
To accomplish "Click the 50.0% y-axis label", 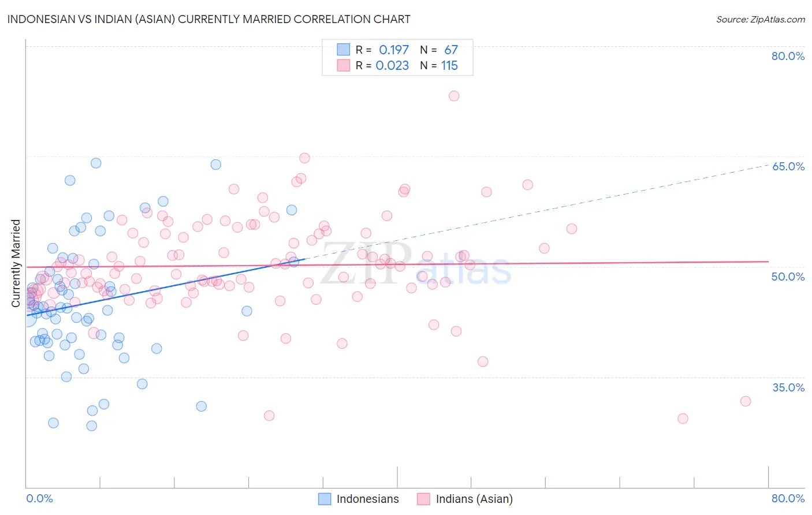I will tap(788, 277).
